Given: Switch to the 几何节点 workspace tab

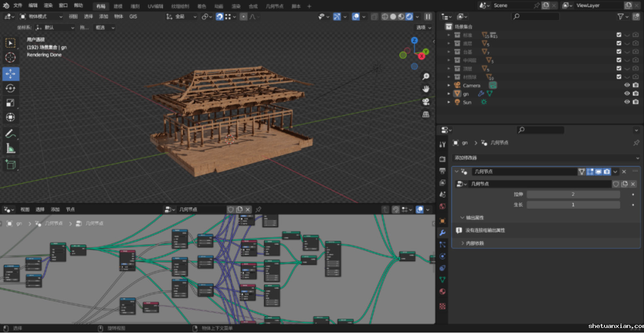Looking at the screenshot, I should (x=274, y=6).
